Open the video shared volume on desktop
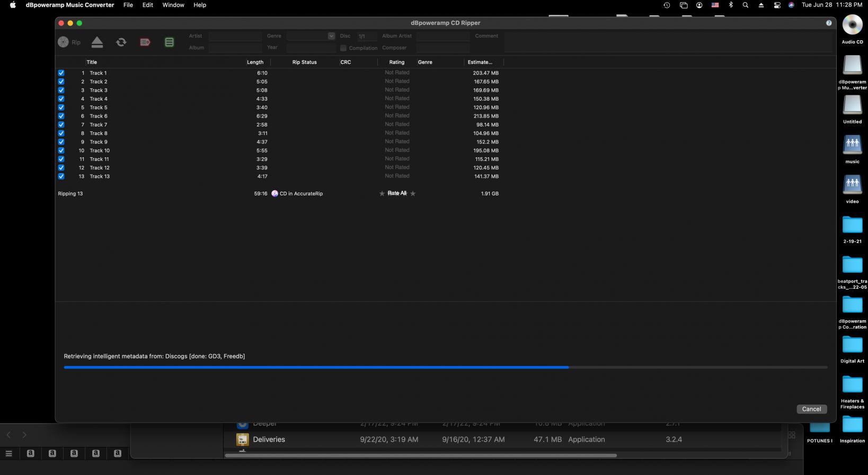Viewport: 868px width, 475px height. pos(852,184)
